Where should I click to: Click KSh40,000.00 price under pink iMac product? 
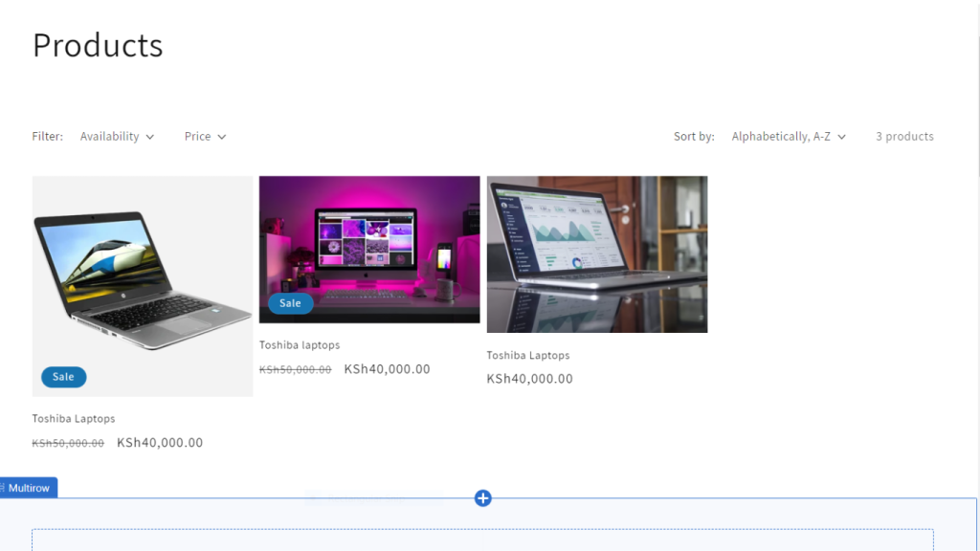pos(387,369)
